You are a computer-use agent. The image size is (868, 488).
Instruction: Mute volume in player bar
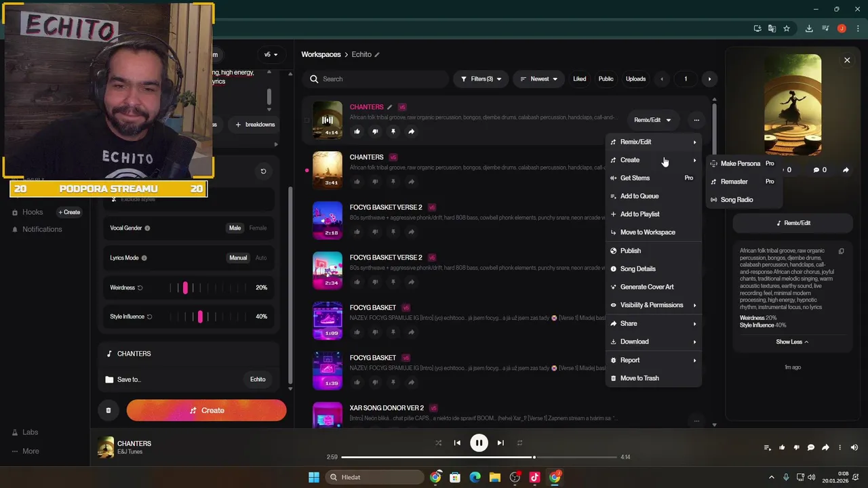(x=854, y=447)
